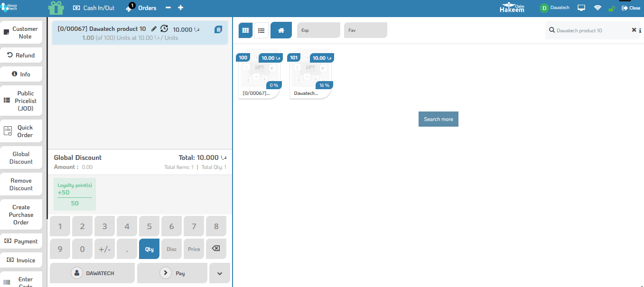Add a Customer Note
Image resolution: width=644 pixels, height=287 pixels.
coord(21,32)
